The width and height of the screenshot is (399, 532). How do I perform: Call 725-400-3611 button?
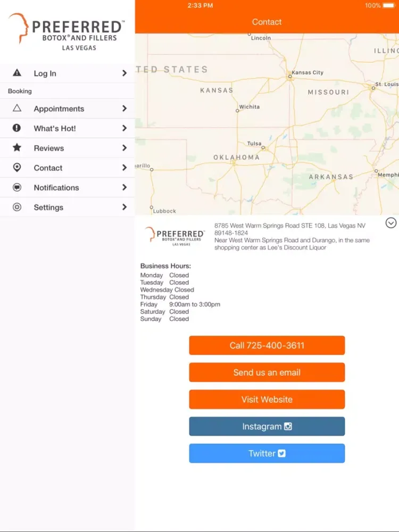pos(267,345)
